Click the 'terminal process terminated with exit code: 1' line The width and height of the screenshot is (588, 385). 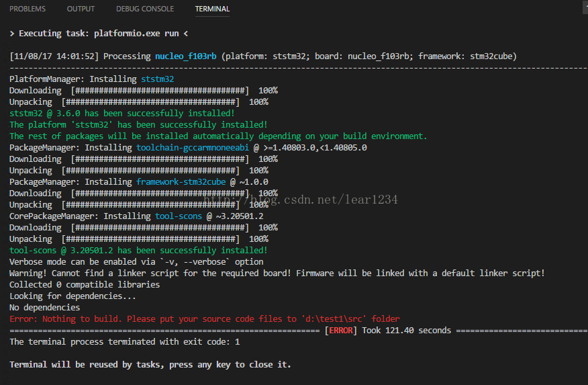(x=124, y=342)
